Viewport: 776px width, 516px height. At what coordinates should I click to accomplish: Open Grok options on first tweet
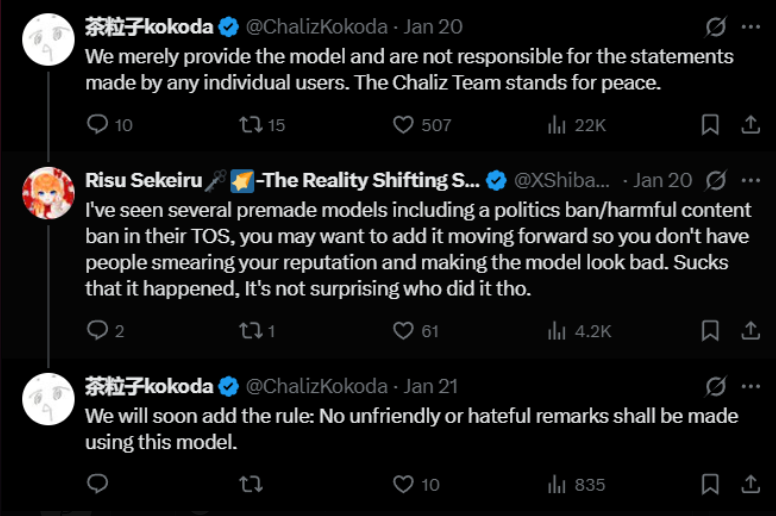pyautogui.click(x=715, y=27)
